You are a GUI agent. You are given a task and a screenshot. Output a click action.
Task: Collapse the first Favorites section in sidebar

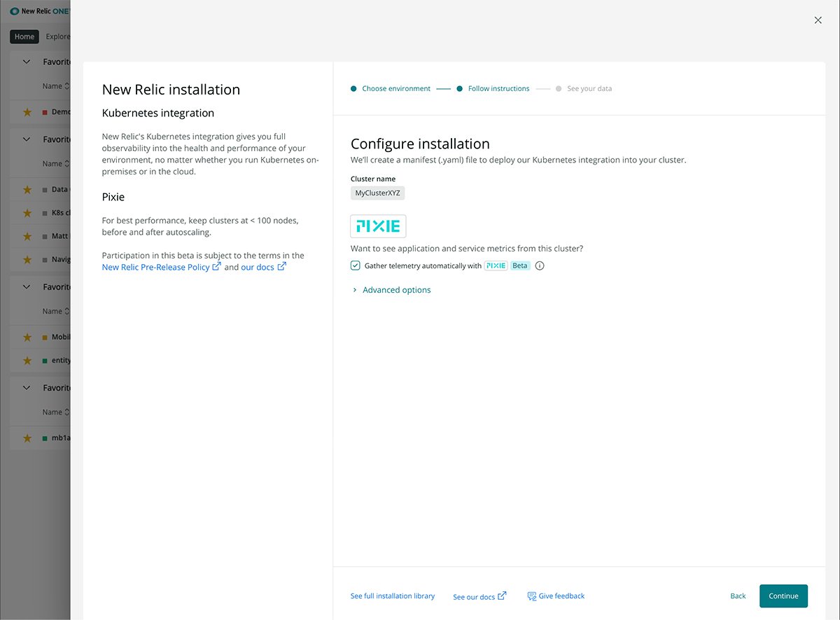(26, 61)
